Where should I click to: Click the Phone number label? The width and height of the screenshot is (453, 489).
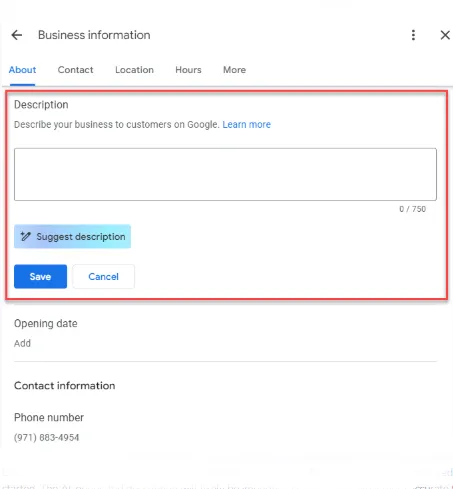tap(49, 417)
